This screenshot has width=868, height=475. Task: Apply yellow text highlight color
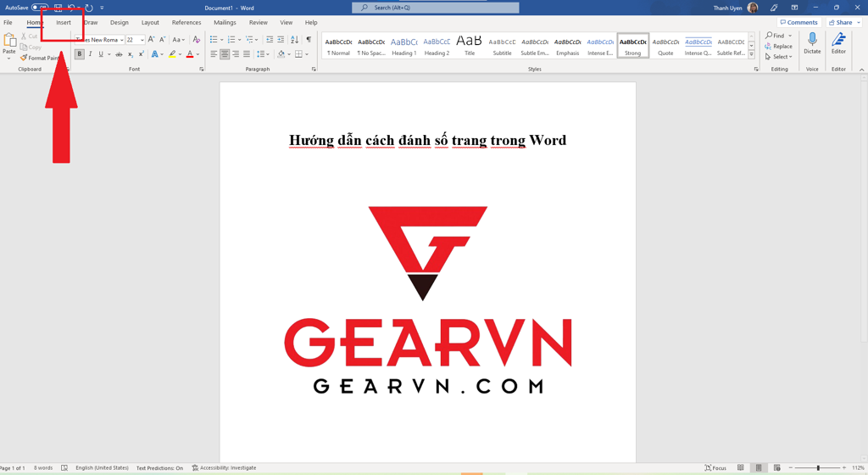click(x=172, y=54)
